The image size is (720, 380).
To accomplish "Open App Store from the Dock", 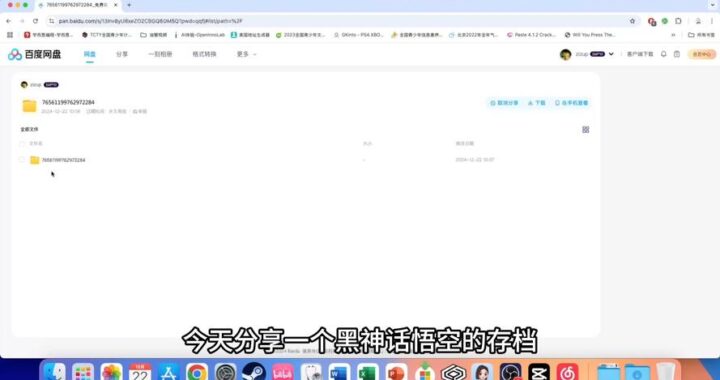I will [169, 372].
